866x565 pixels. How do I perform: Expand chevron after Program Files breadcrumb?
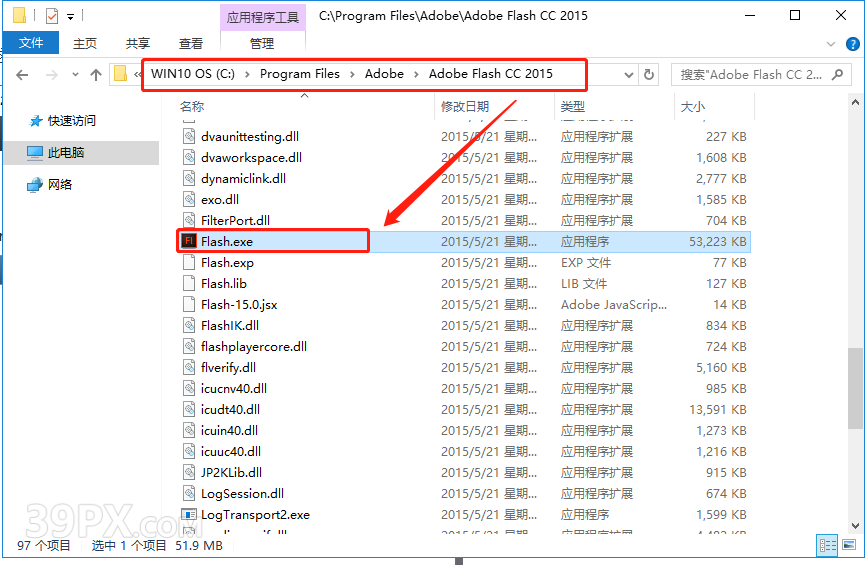coord(352,75)
